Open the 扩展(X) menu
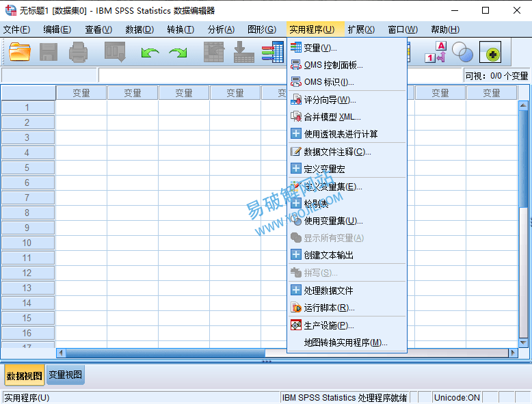The image size is (532, 404). [x=361, y=29]
